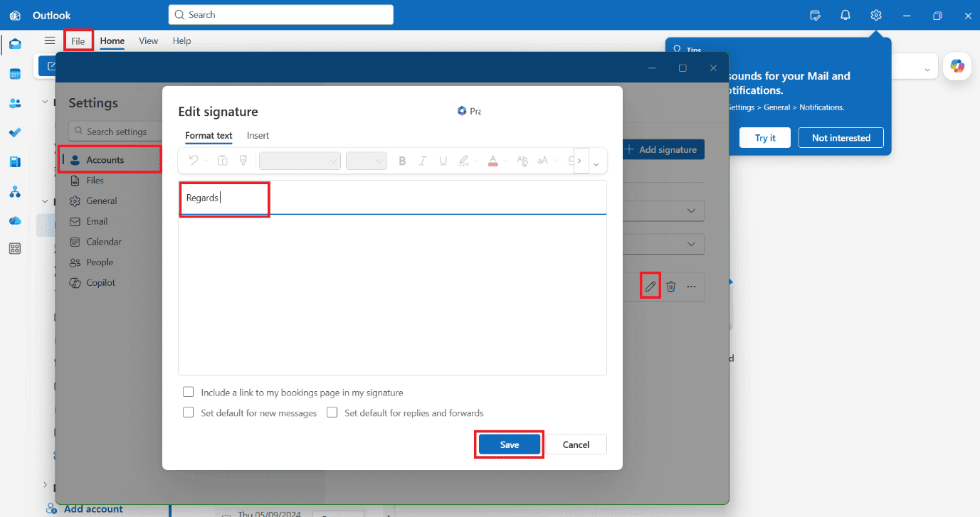Screen dimensions: 980x517
Task: Save the edited signature
Action: click(510, 444)
